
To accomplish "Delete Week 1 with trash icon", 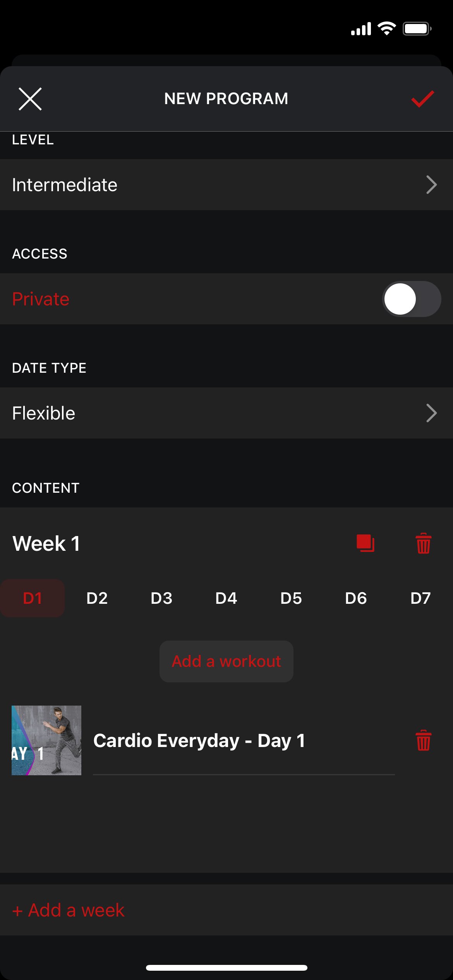I will click(423, 543).
